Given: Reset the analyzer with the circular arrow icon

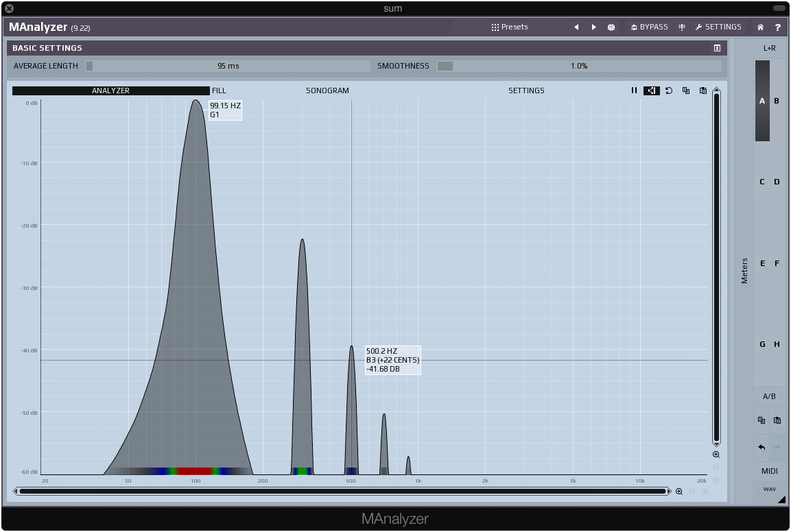Looking at the screenshot, I should coord(668,90).
